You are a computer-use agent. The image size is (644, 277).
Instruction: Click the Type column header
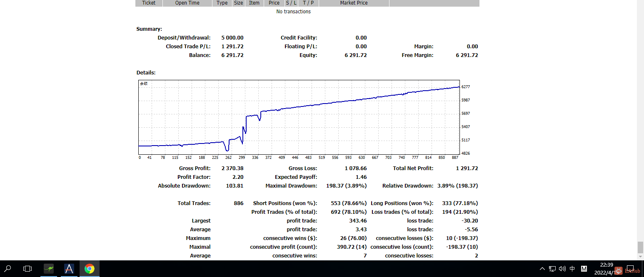pos(222,3)
